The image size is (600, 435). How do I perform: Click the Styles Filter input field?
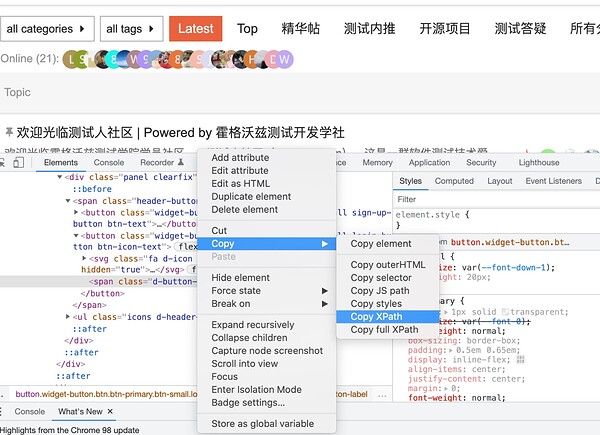pyautogui.click(x=496, y=199)
